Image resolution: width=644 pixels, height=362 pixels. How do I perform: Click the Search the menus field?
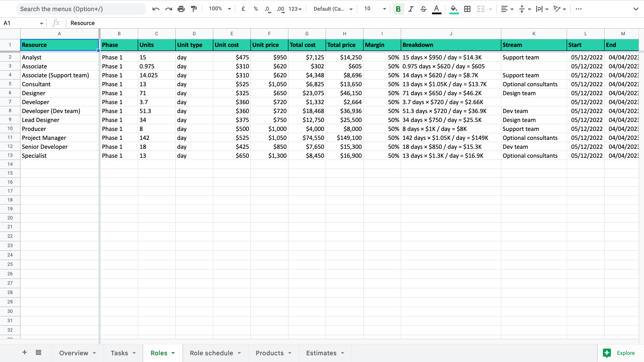[80, 9]
